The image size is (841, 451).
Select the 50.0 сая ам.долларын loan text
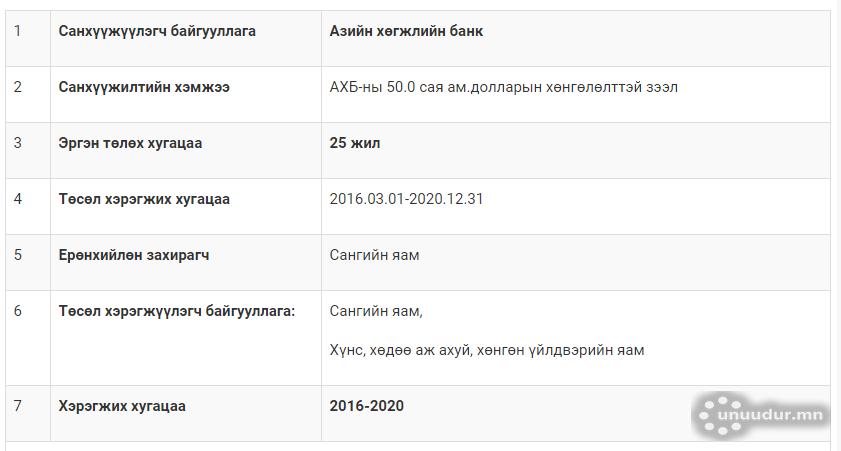(x=503, y=87)
